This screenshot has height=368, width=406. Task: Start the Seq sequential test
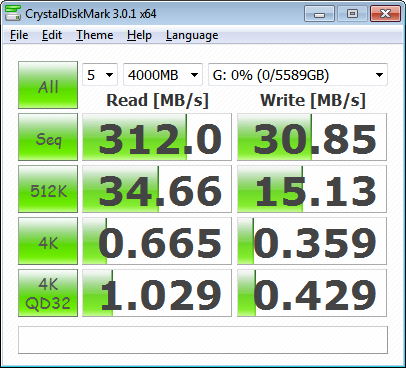tap(48, 137)
